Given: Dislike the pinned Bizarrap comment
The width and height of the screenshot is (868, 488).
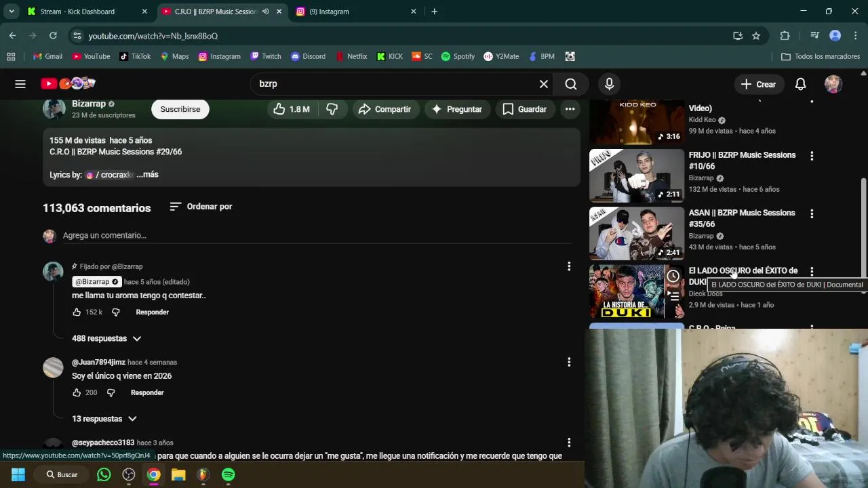Looking at the screenshot, I should 115,312.
